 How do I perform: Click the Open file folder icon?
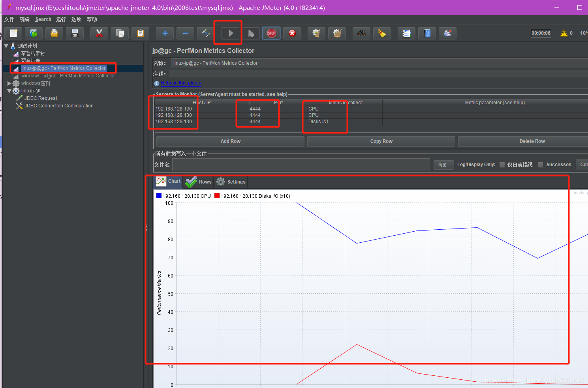click(x=54, y=33)
